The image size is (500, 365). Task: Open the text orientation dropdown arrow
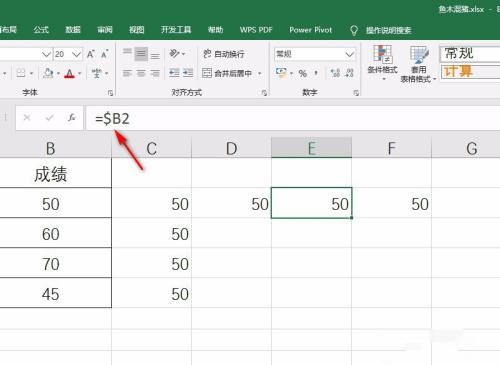pyautogui.click(x=184, y=53)
